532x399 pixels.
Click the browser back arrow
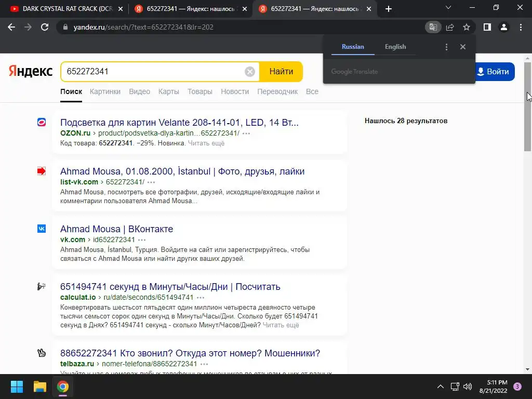(x=11, y=27)
